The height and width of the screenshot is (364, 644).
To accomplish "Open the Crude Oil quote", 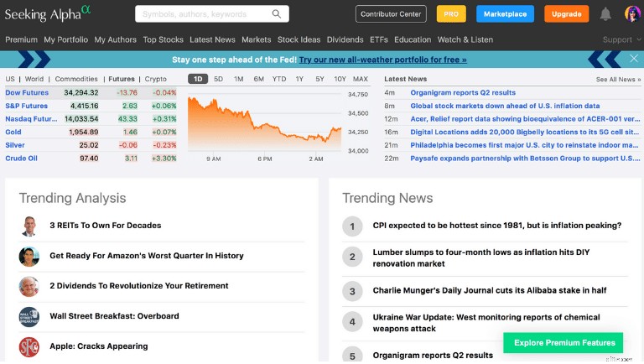I will 21,159.
